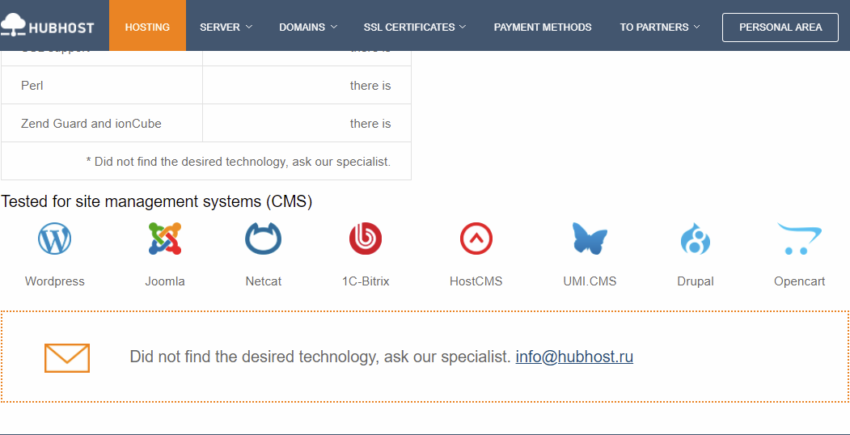
Task: Click 'there is' in the Perl row
Action: pos(370,86)
